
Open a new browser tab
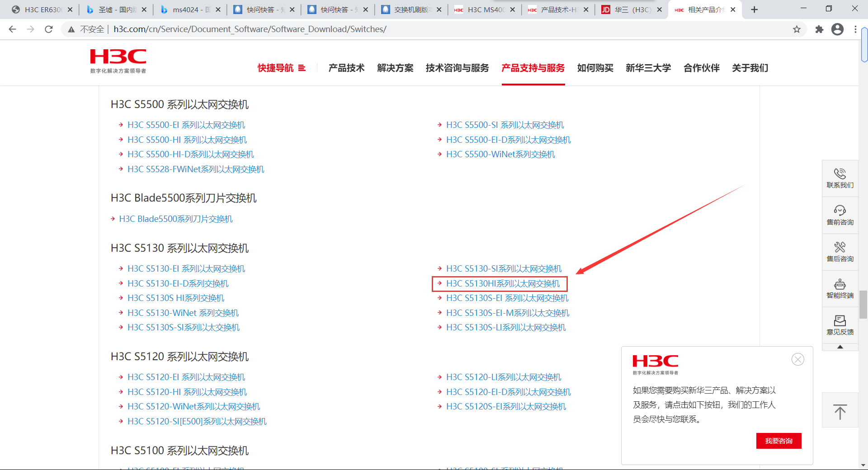(754, 9)
